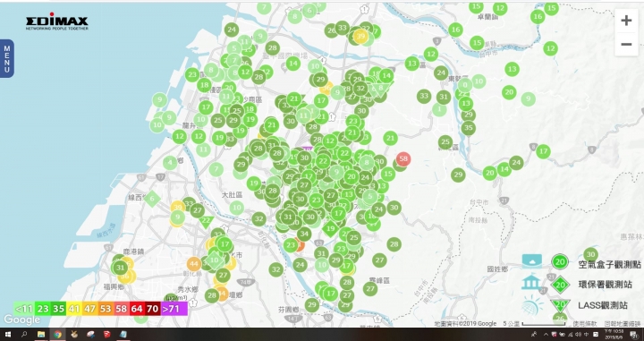The height and width of the screenshot is (341, 644).
Task: Open File Explorer from the taskbar
Action: 41,335
